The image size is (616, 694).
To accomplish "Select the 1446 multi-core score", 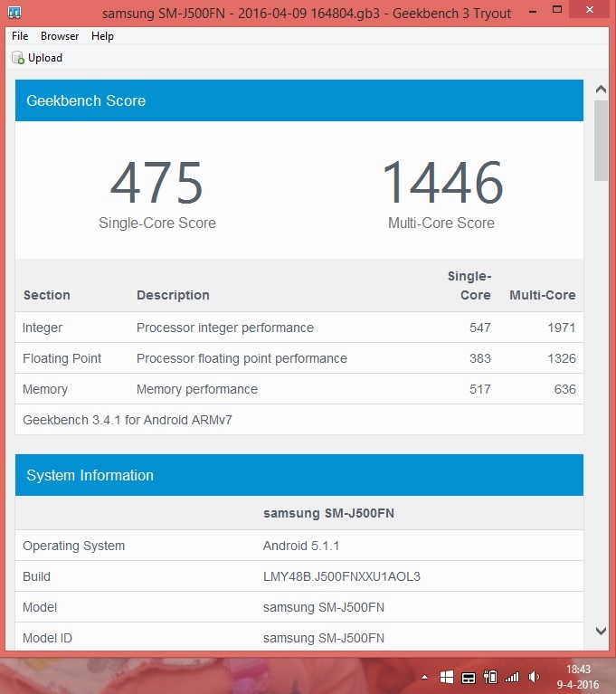I will tap(442, 183).
